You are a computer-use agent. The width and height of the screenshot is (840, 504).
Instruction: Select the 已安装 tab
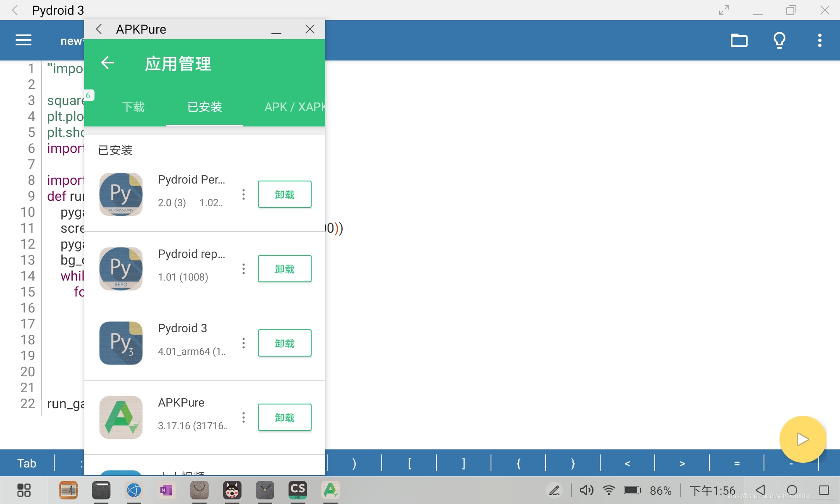click(205, 107)
